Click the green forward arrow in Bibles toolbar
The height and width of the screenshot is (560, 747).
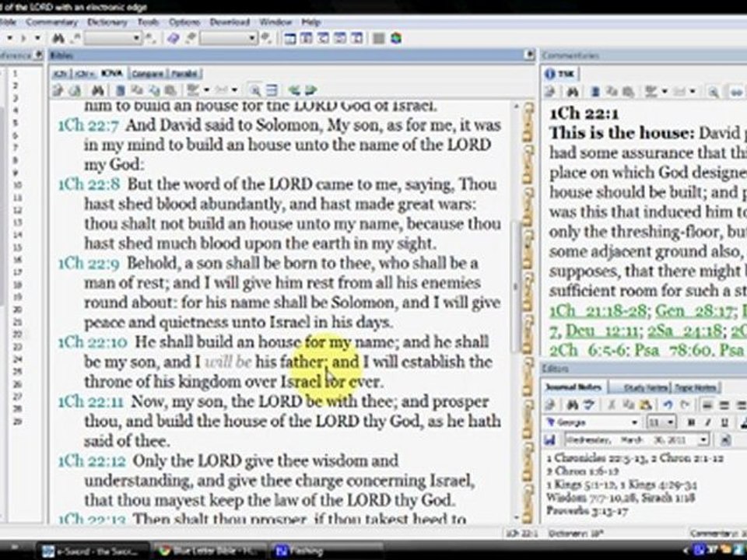(310, 90)
